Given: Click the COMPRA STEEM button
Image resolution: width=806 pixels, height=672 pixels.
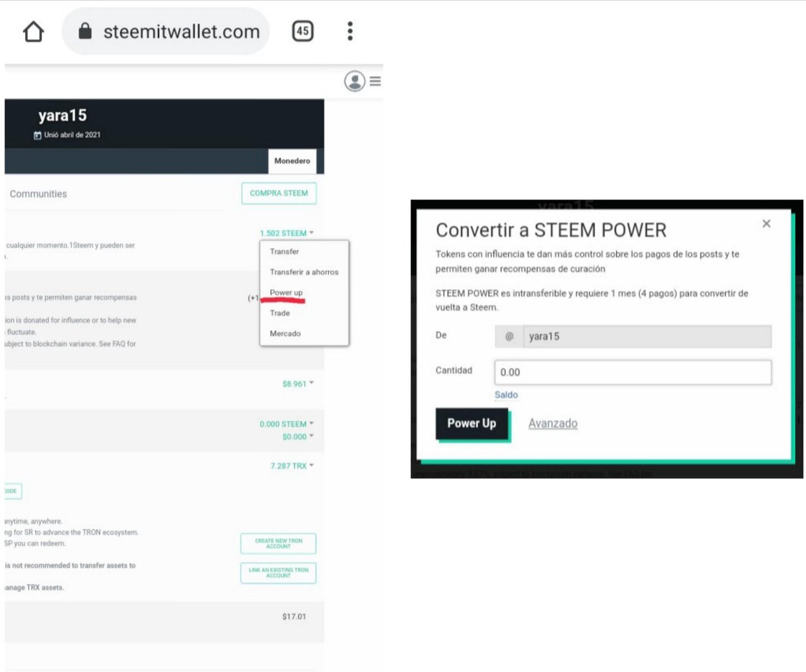Looking at the screenshot, I should point(279,193).
